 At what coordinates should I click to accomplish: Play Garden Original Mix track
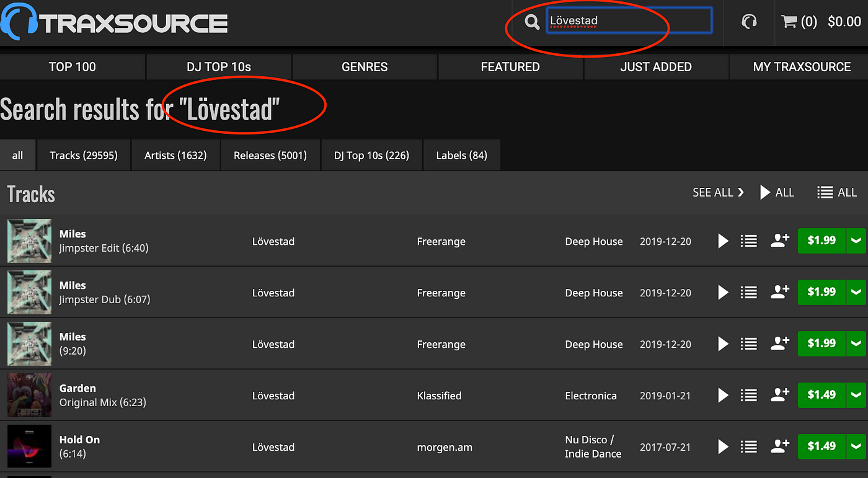click(x=723, y=395)
